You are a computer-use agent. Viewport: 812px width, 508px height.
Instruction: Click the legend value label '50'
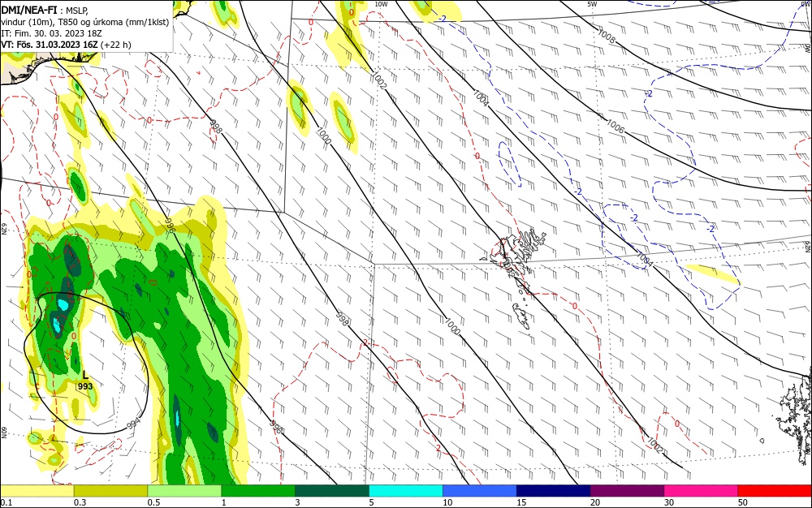pos(743,502)
